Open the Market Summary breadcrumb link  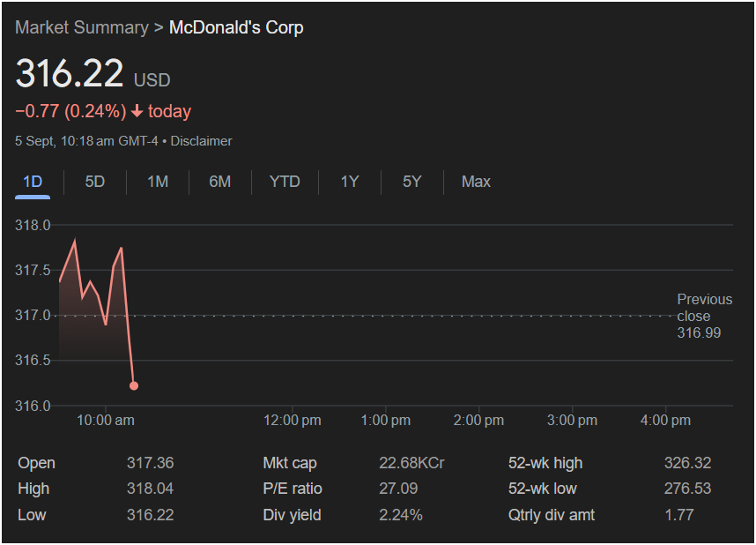click(82, 27)
